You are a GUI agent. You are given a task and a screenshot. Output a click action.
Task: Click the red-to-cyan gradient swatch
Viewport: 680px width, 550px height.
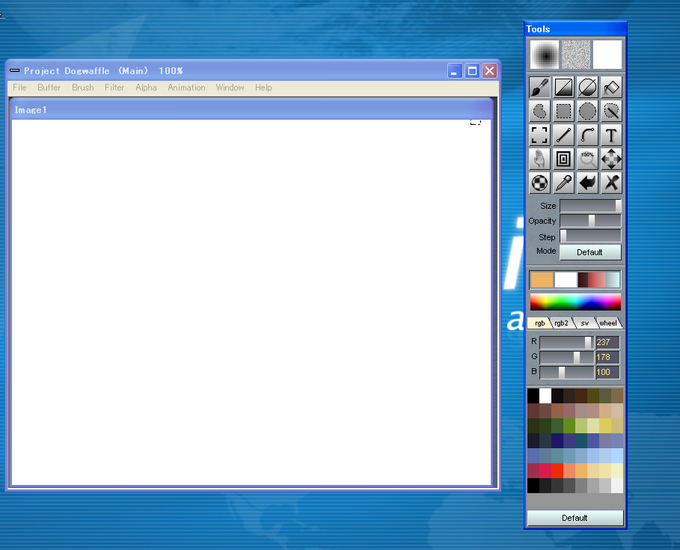pos(598,280)
